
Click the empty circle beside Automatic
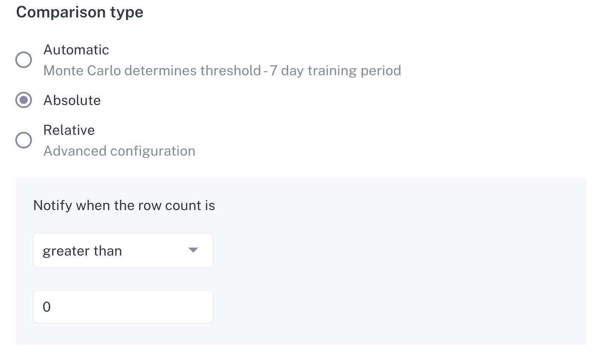(x=24, y=60)
